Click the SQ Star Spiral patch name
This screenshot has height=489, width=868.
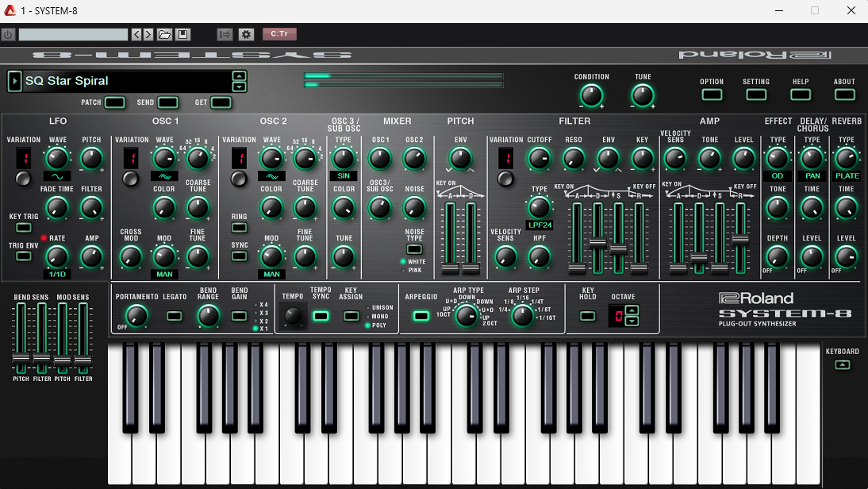tap(67, 81)
